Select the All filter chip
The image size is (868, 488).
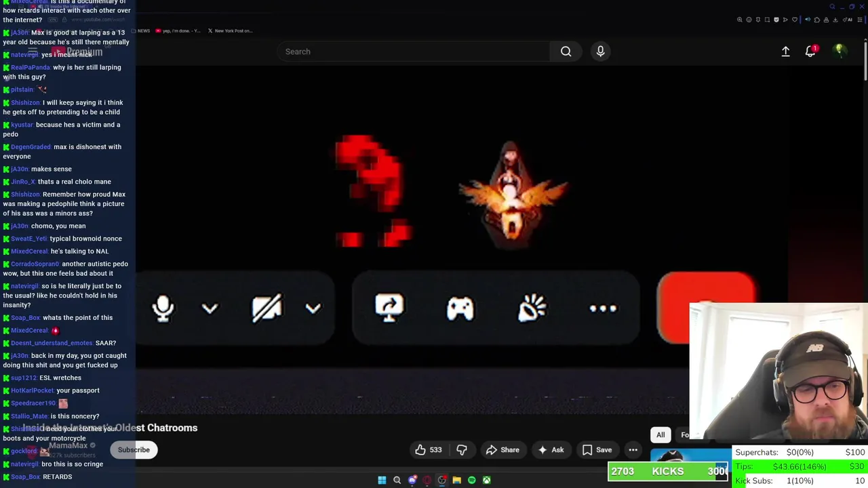pyautogui.click(x=660, y=434)
